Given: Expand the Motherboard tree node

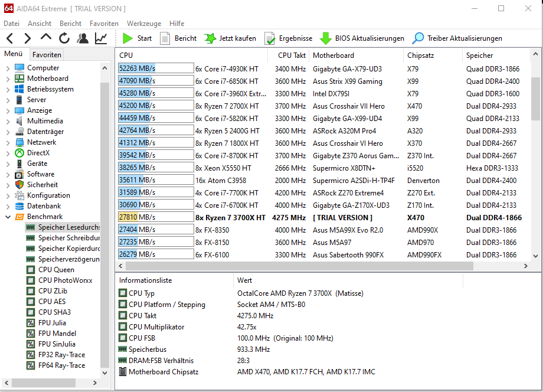Looking at the screenshot, I should coord(8,79).
